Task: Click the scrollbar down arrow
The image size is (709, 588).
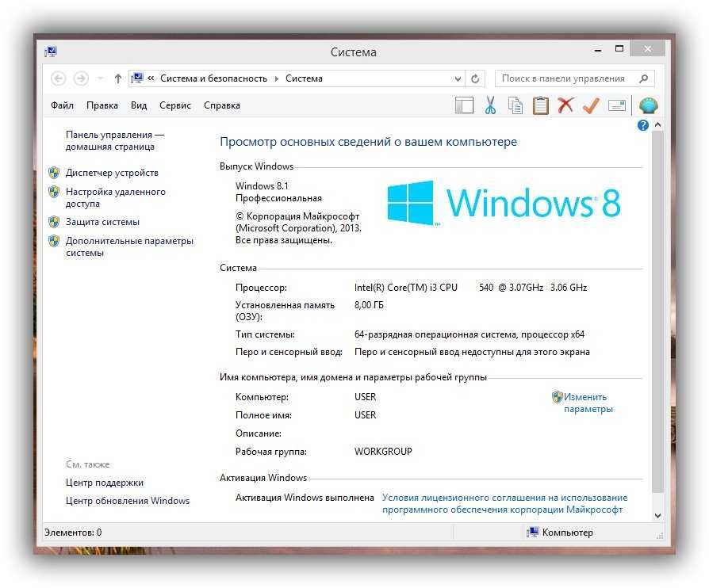Action: 658,515
